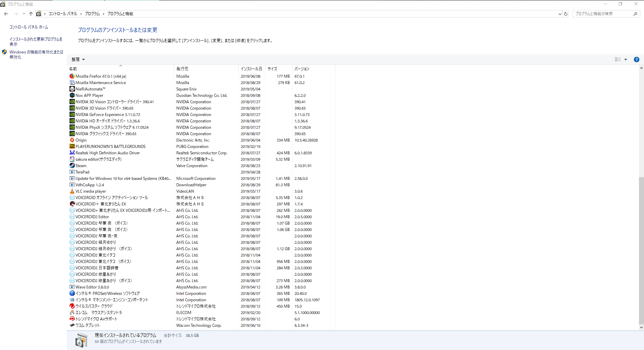Click プログラムと機能 in the address breadcrumb
This screenshot has height=350, width=644.
(x=120, y=14)
